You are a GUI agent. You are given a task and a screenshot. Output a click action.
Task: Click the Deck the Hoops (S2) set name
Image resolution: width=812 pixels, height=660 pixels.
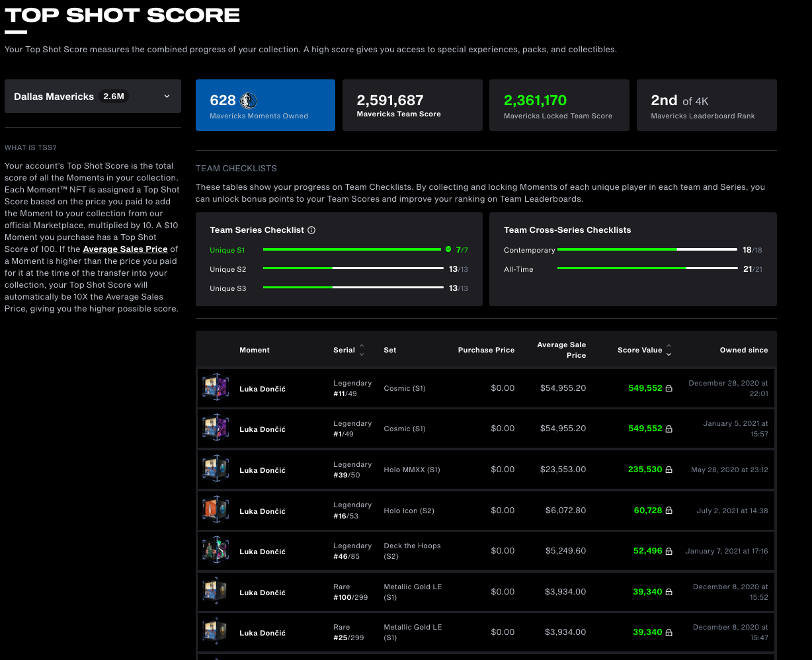point(412,551)
